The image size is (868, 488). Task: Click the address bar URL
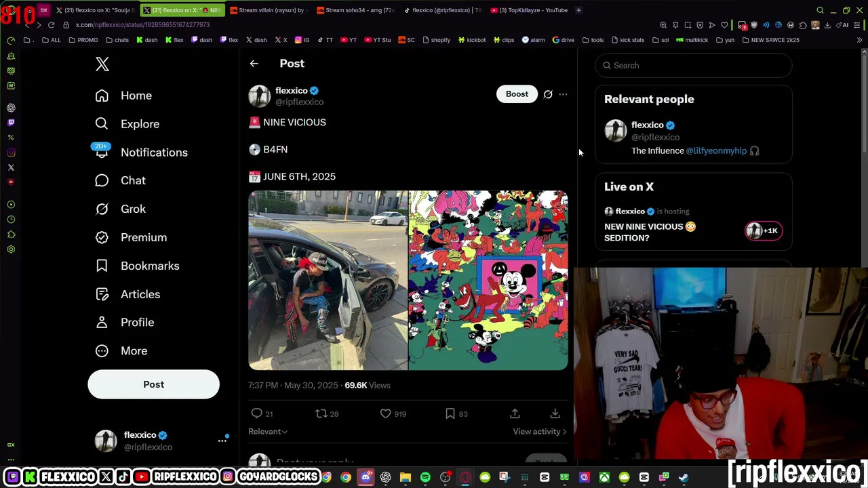click(x=142, y=25)
